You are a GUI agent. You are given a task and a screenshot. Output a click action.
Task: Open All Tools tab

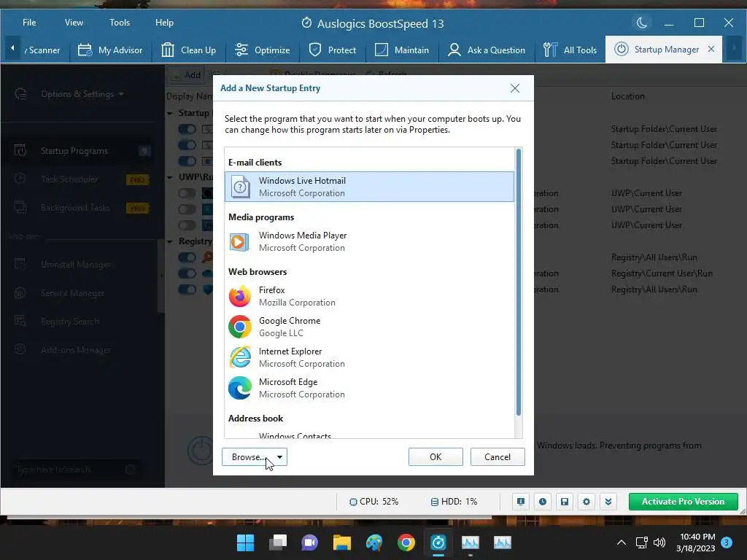(570, 50)
